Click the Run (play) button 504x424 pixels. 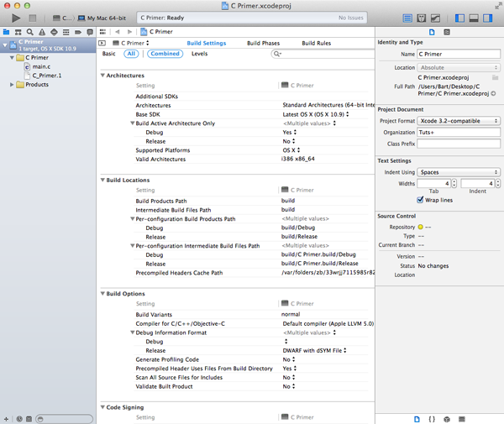pyautogui.click(x=16, y=18)
